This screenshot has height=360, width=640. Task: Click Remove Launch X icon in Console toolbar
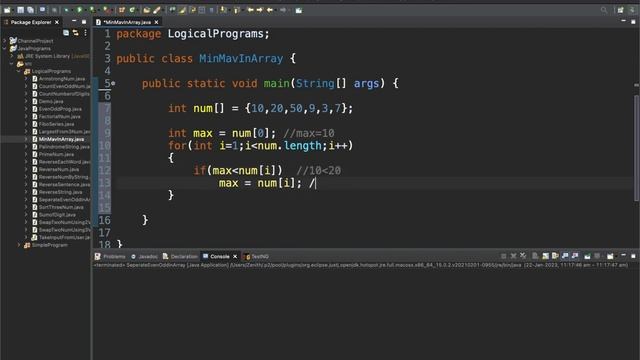click(x=513, y=256)
